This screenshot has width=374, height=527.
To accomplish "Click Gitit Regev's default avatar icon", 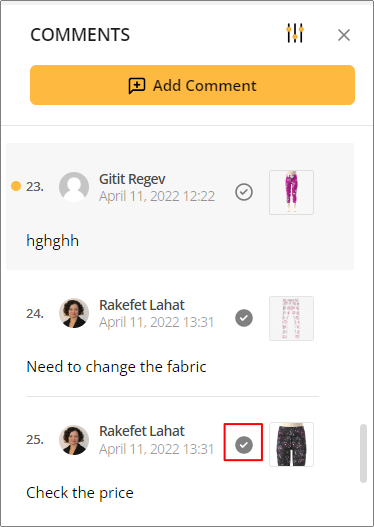I will coord(74,187).
